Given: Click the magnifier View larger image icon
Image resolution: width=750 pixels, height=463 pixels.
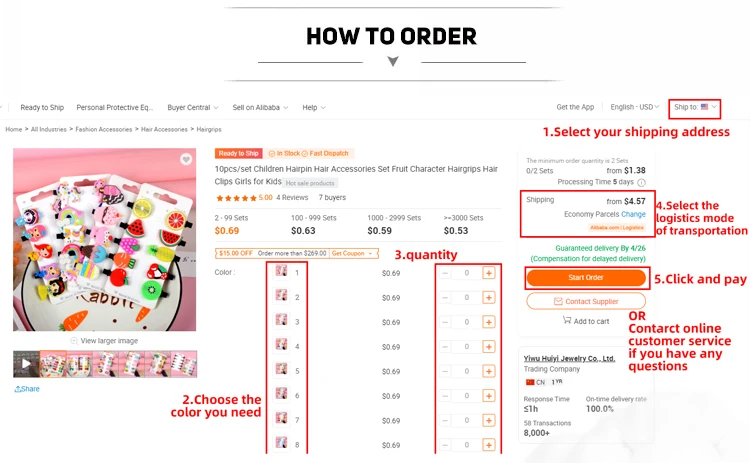Looking at the screenshot, I should (x=74, y=341).
